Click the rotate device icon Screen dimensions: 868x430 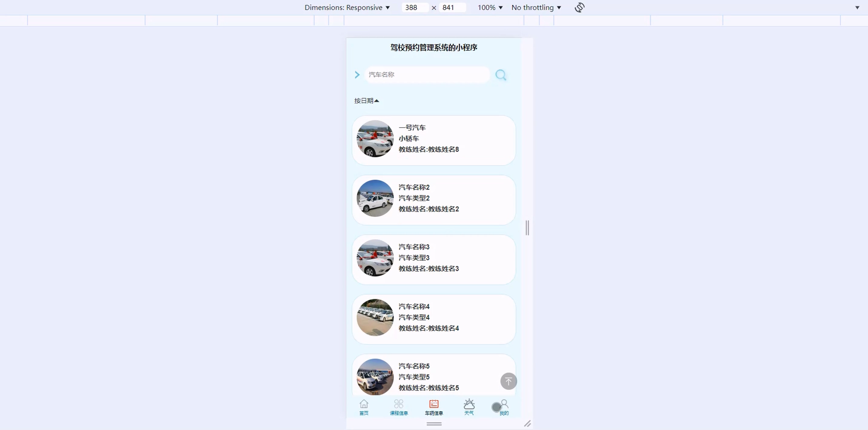point(579,7)
